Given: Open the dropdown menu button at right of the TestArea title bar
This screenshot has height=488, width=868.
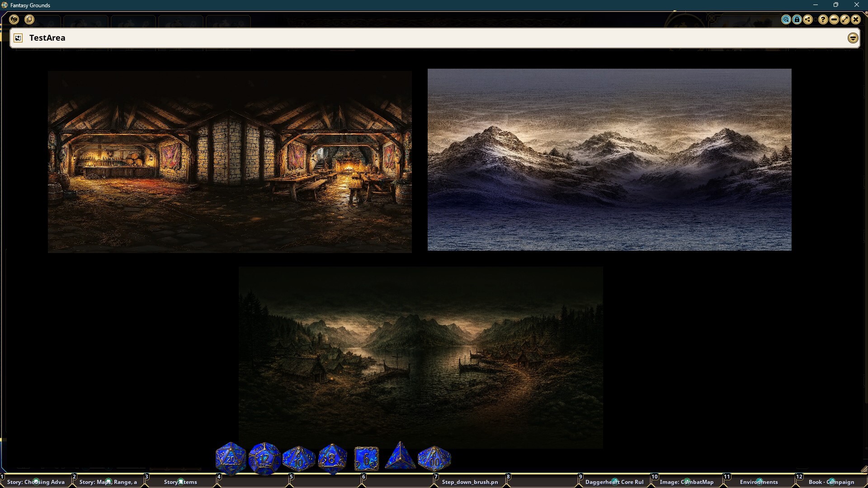Looking at the screenshot, I should tap(853, 38).
